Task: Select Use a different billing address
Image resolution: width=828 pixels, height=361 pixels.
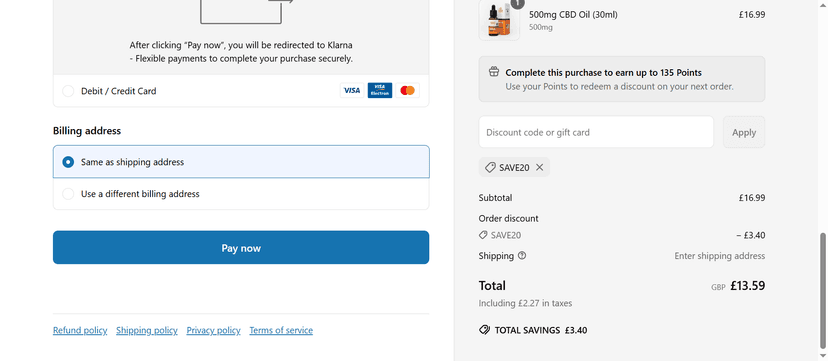Action: (x=241, y=194)
